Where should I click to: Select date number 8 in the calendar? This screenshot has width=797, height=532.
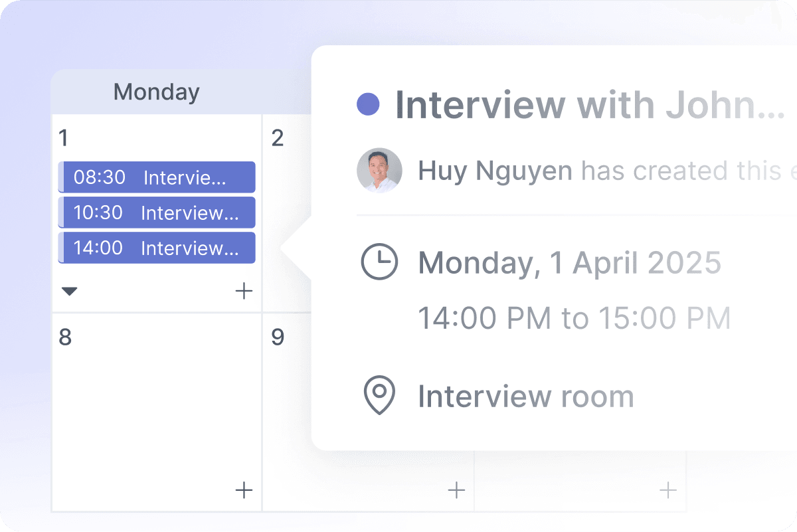click(65, 337)
